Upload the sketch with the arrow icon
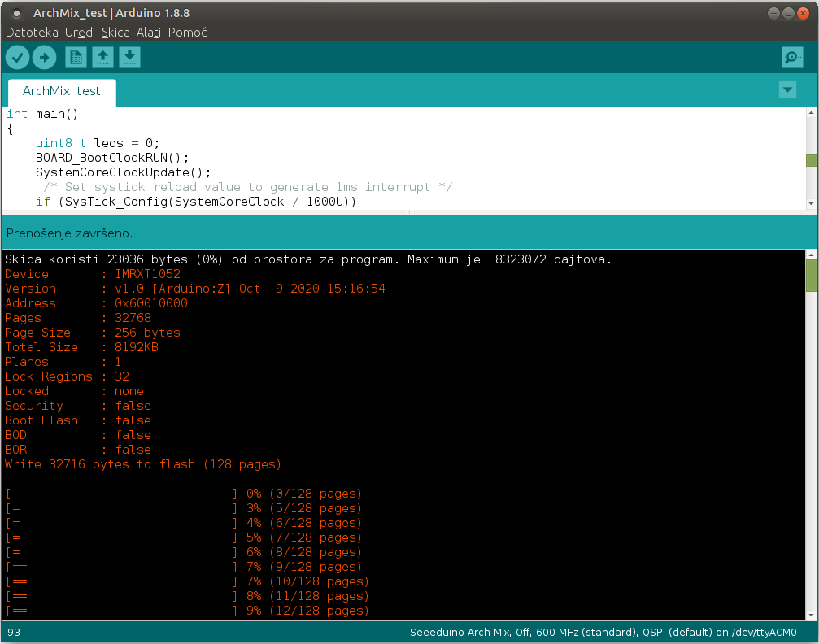The height and width of the screenshot is (644, 819). 45,58
